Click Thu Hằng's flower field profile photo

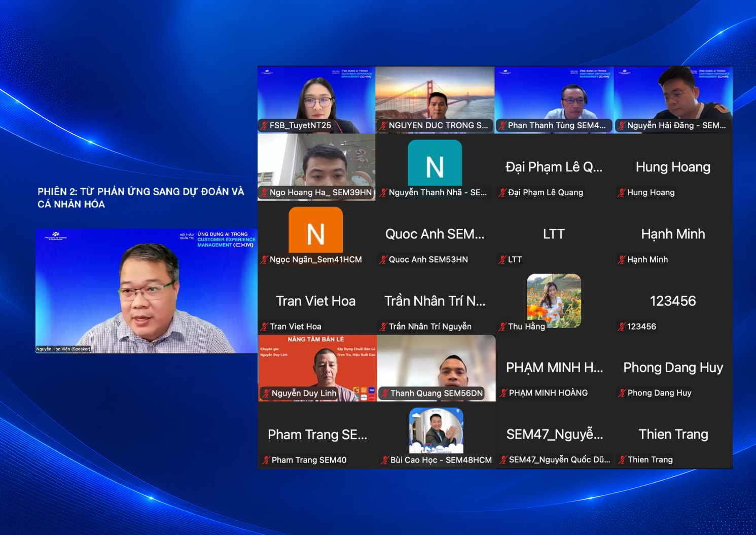[554, 301]
